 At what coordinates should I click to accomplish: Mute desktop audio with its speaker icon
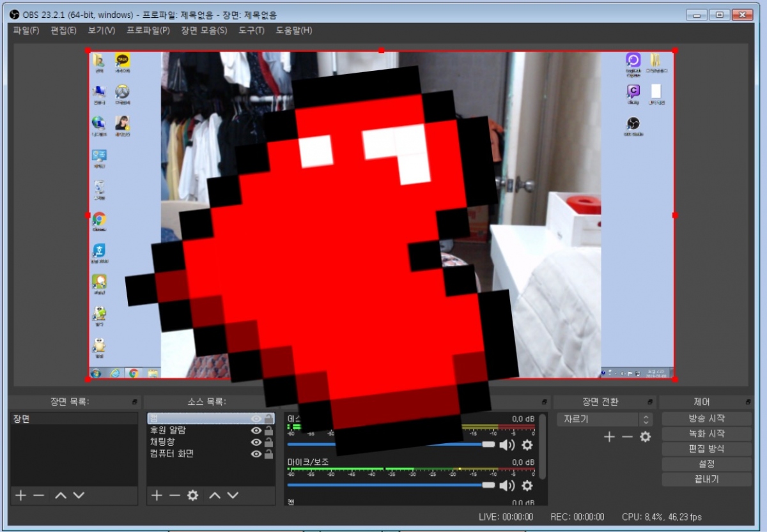(x=507, y=445)
